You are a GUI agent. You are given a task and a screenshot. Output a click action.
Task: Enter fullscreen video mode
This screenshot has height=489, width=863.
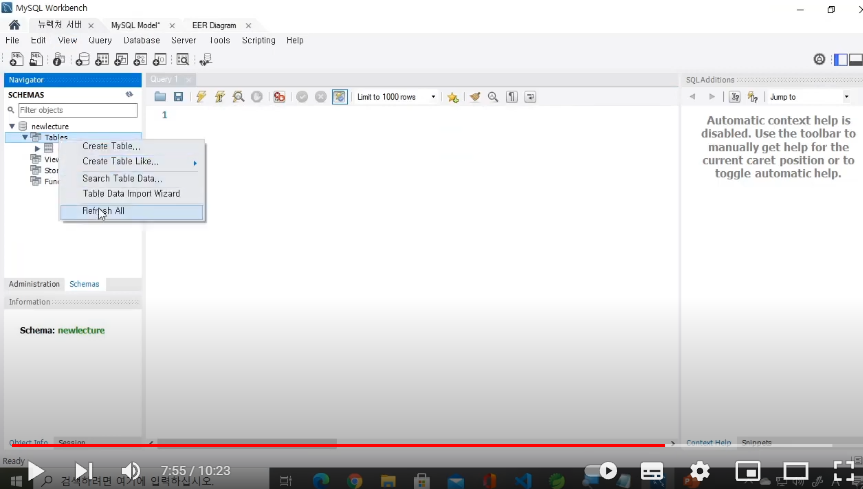point(844,471)
